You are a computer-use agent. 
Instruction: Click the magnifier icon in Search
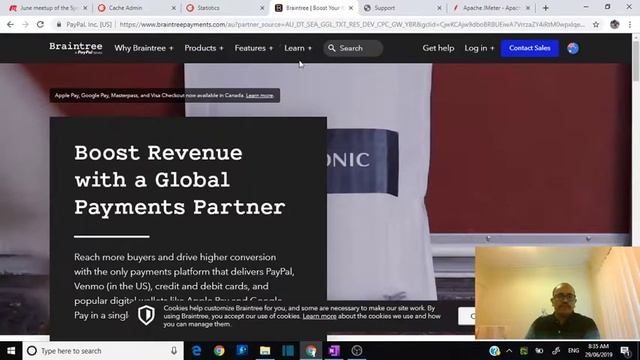pos(332,48)
